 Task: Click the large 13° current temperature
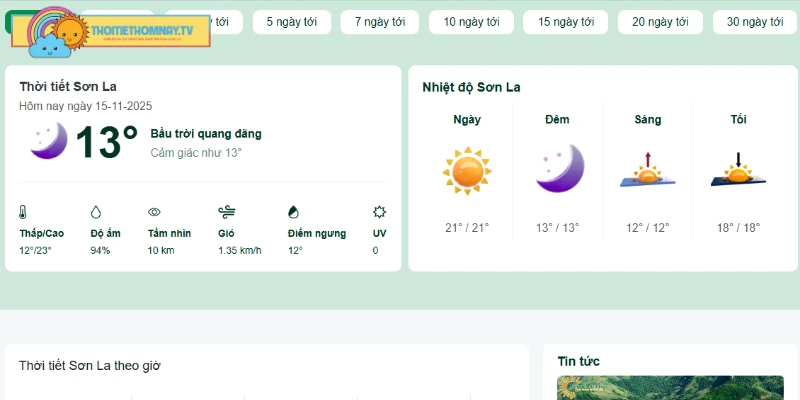[x=107, y=141]
